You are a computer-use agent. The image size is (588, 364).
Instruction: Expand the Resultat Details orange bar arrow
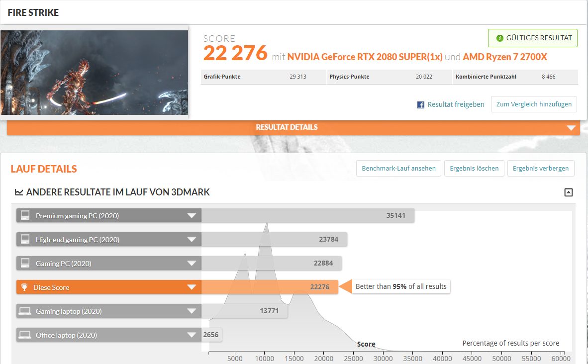click(571, 128)
